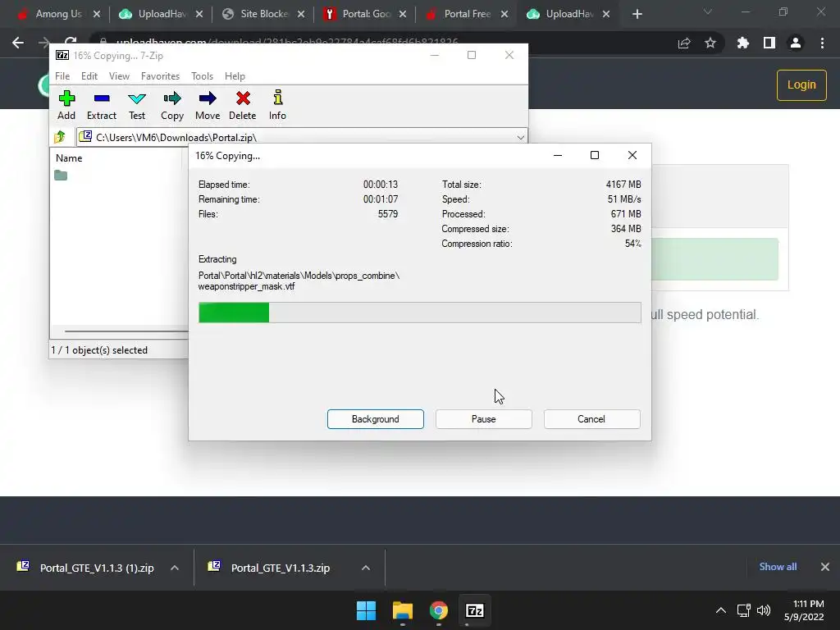The height and width of the screenshot is (630, 840).
Task: Switch to Chrome in the taskbar
Action: click(x=439, y=610)
